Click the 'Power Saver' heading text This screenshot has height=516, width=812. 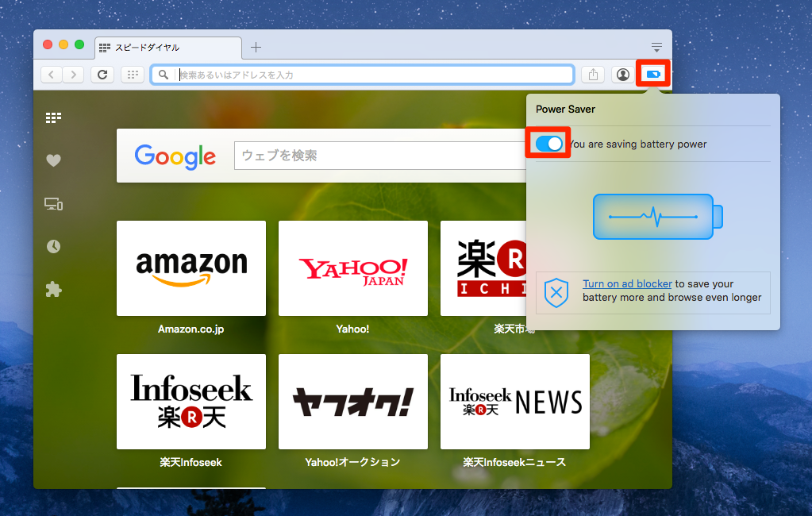pyautogui.click(x=565, y=110)
